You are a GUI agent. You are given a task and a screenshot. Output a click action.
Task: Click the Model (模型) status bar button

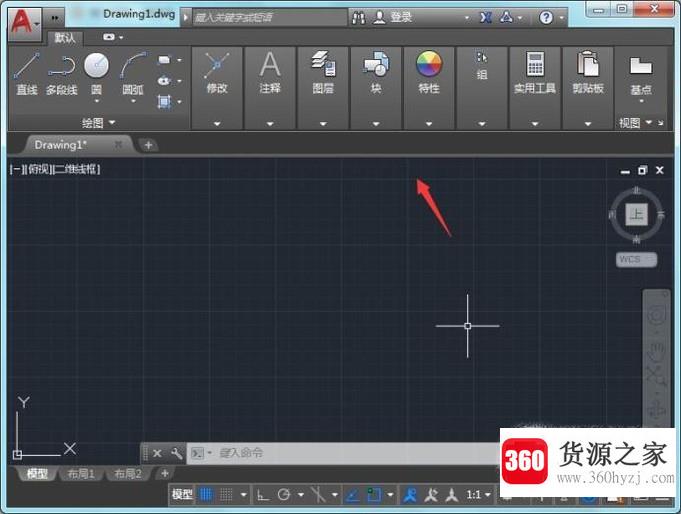point(182,494)
